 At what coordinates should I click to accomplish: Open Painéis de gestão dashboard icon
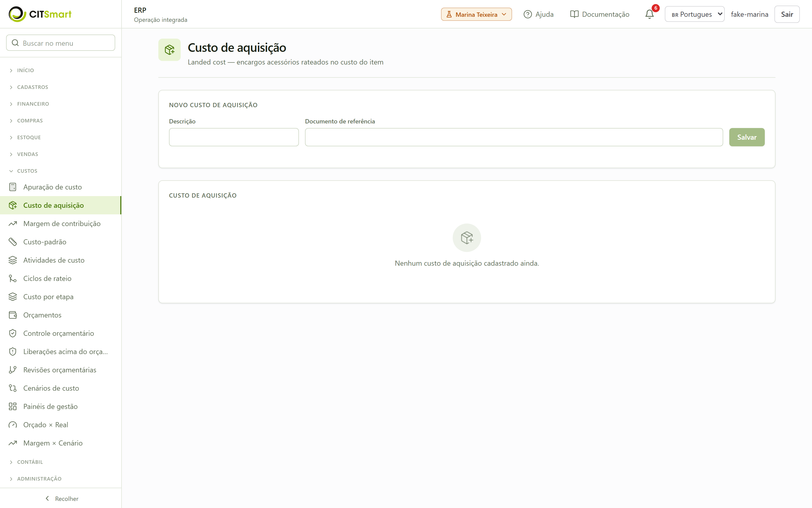coord(13,407)
